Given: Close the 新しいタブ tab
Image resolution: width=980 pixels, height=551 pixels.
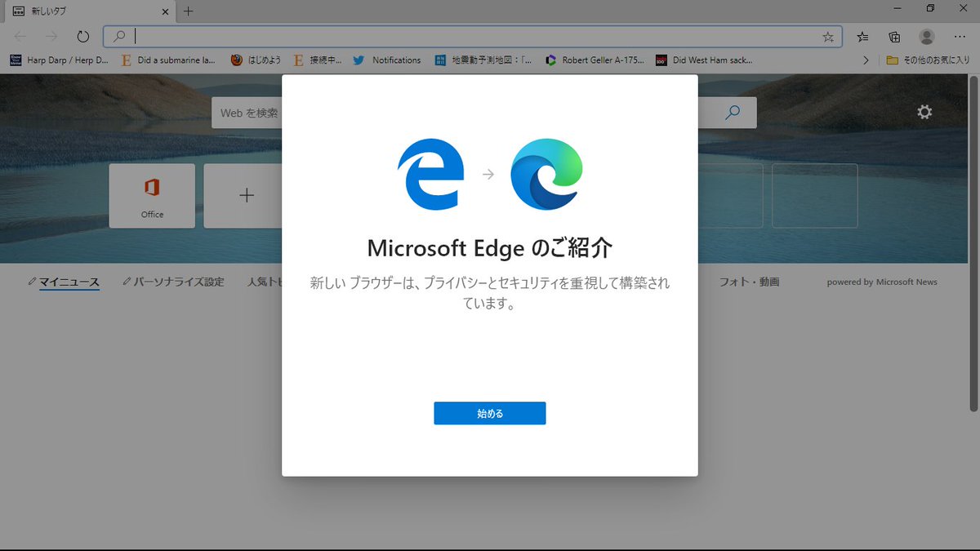Looking at the screenshot, I should [166, 11].
